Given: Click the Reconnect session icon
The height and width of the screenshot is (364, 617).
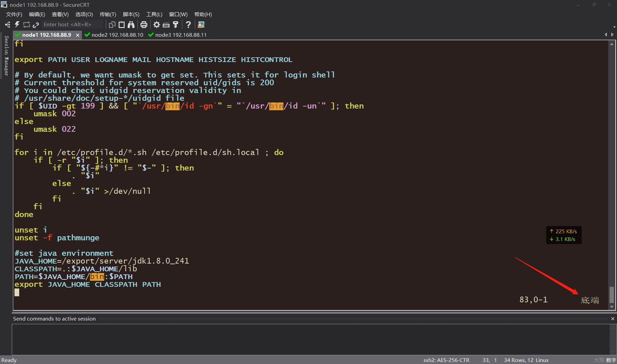Looking at the screenshot, I should tap(27, 25).
